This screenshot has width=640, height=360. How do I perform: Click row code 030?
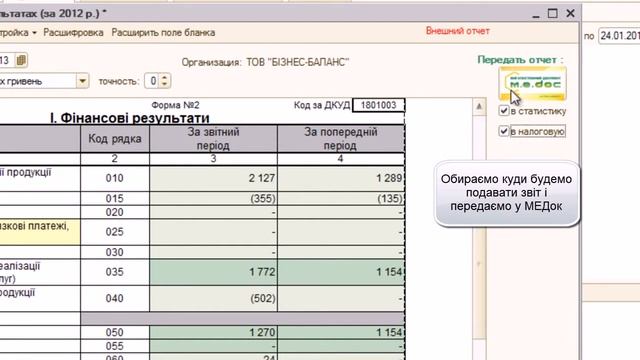115,252
